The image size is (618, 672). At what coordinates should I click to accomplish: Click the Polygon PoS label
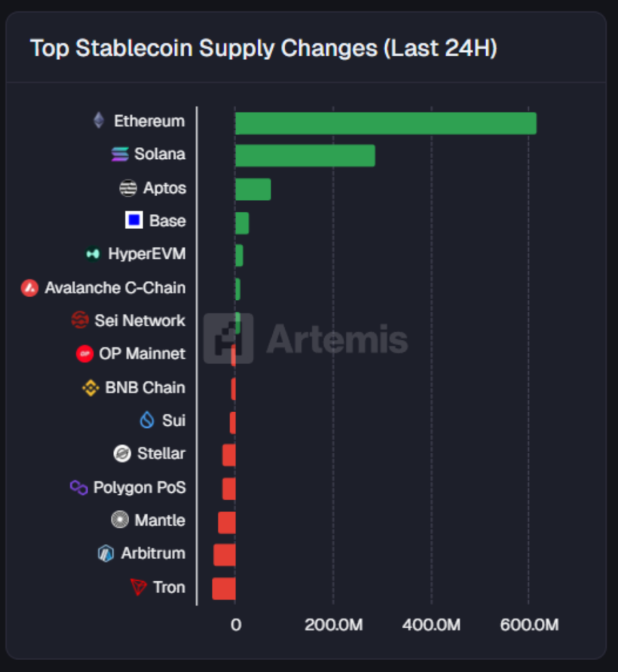139,488
